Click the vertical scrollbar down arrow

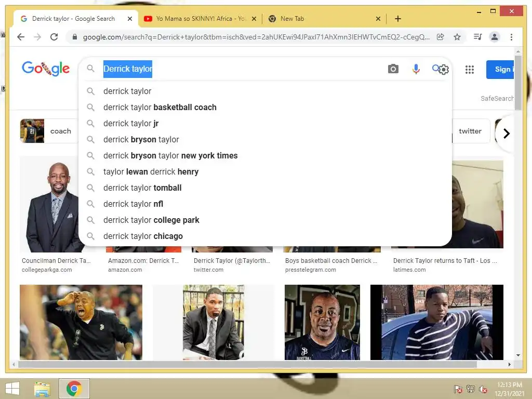pyautogui.click(x=518, y=355)
